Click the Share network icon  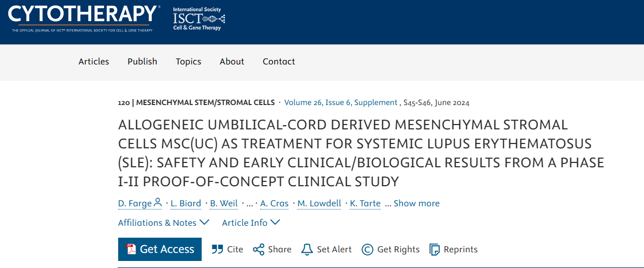(x=259, y=250)
